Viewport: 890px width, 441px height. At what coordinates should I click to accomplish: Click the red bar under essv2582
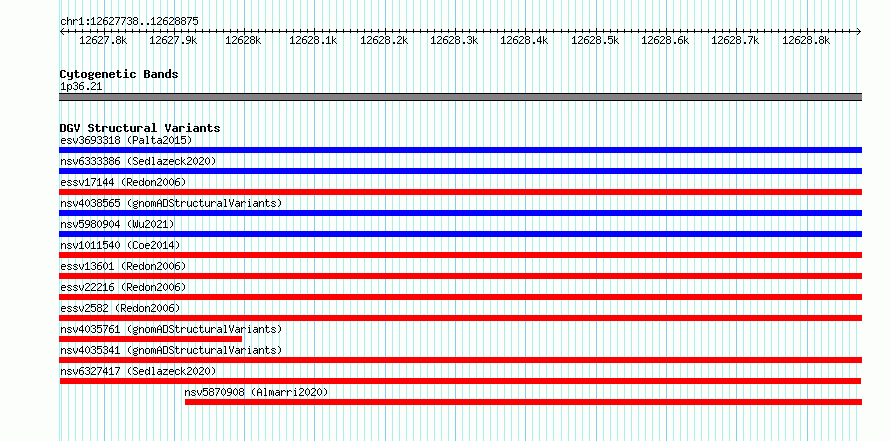(x=460, y=318)
